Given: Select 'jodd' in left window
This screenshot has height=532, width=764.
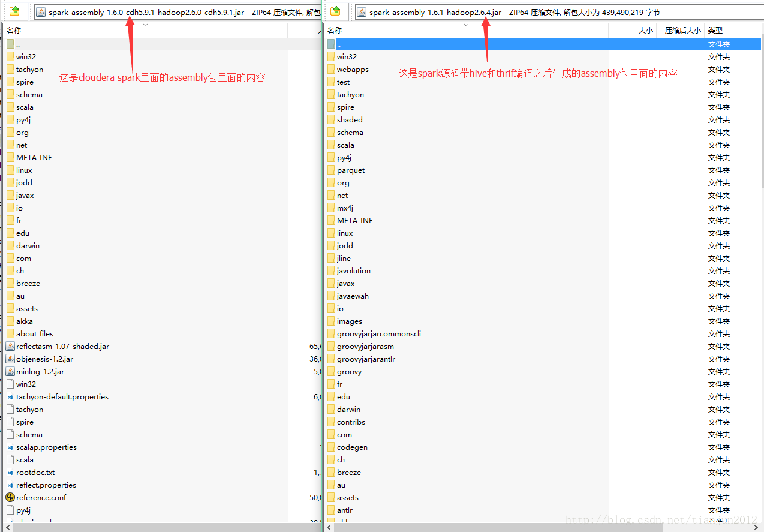Looking at the screenshot, I should pos(24,182).
